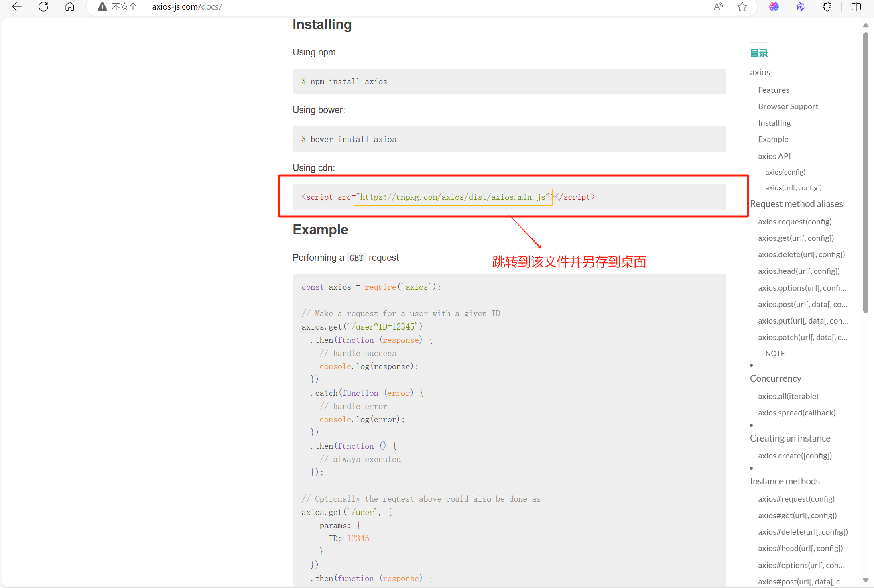Toggle the split screen icon

point(856,6)
